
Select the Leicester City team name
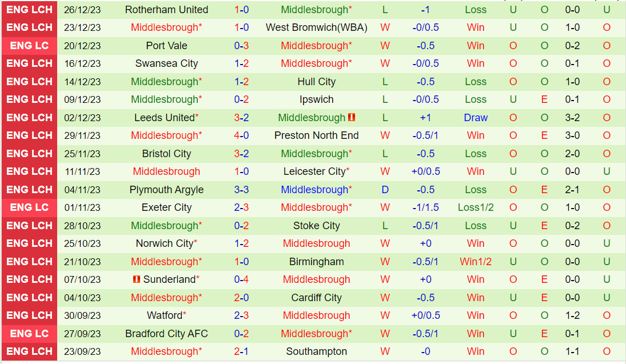(x=314, y=171)
